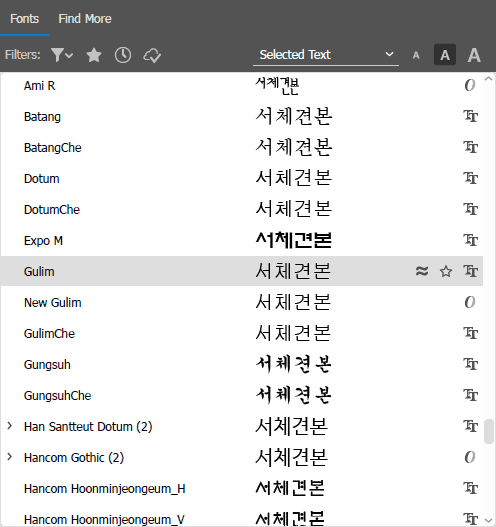This screenshot has width=496, height=527.
Task: Add Gulim to favorites star
Action: 446,271
